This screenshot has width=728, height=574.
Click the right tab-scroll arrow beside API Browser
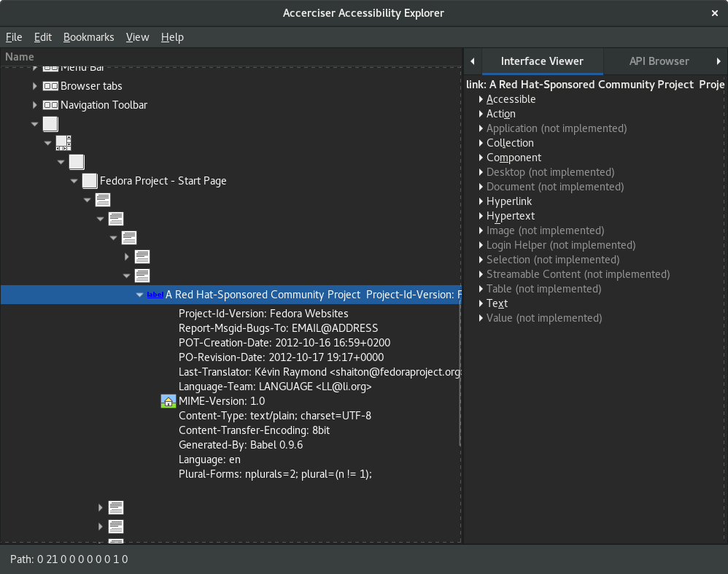tap(719, 61)
